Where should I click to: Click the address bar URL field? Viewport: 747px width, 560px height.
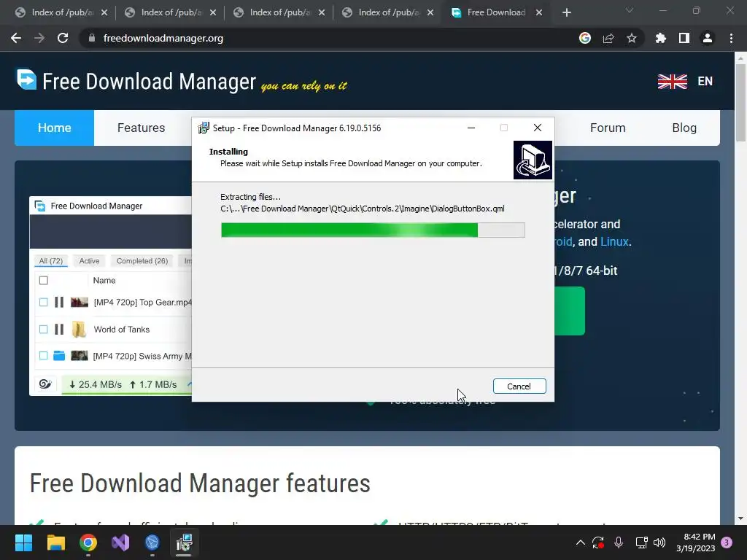(x=329, y=38)
